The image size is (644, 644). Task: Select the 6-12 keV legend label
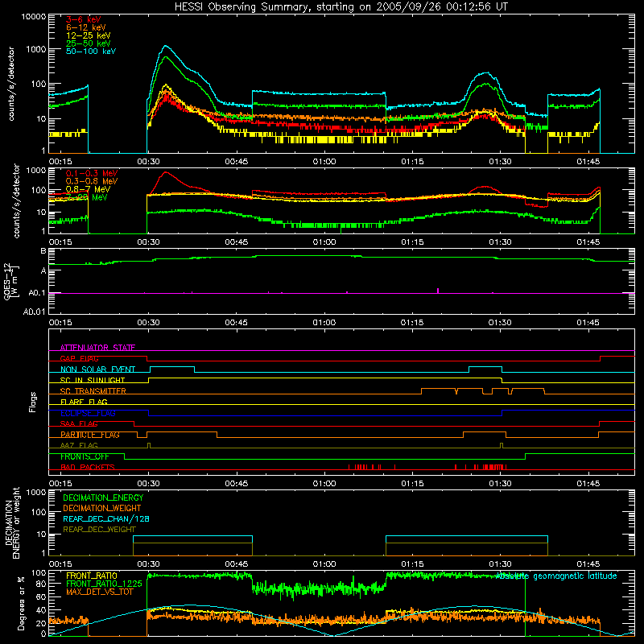86,27
